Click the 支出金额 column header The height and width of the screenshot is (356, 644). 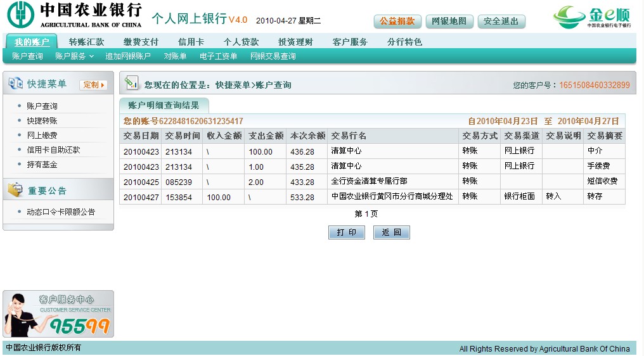tap(266, 136)
